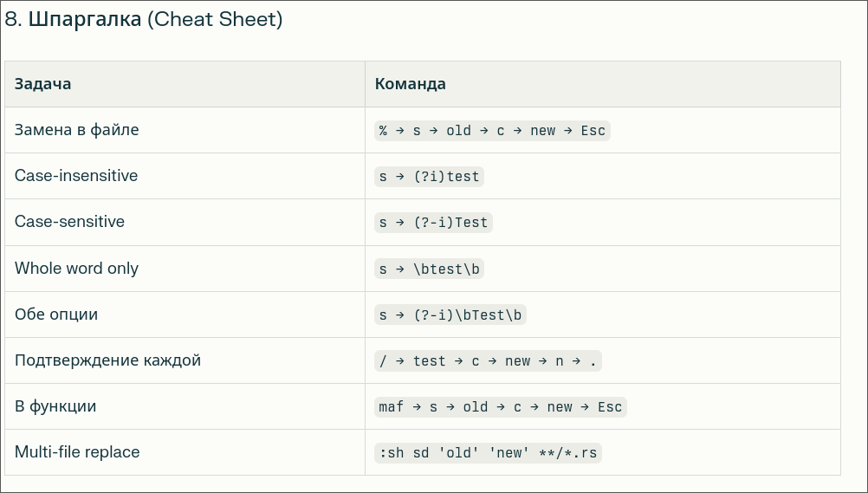This screenshot has height=493, width=868.
Task: Select the 'Замена в файле' table cell
Action: coord(76,130)
